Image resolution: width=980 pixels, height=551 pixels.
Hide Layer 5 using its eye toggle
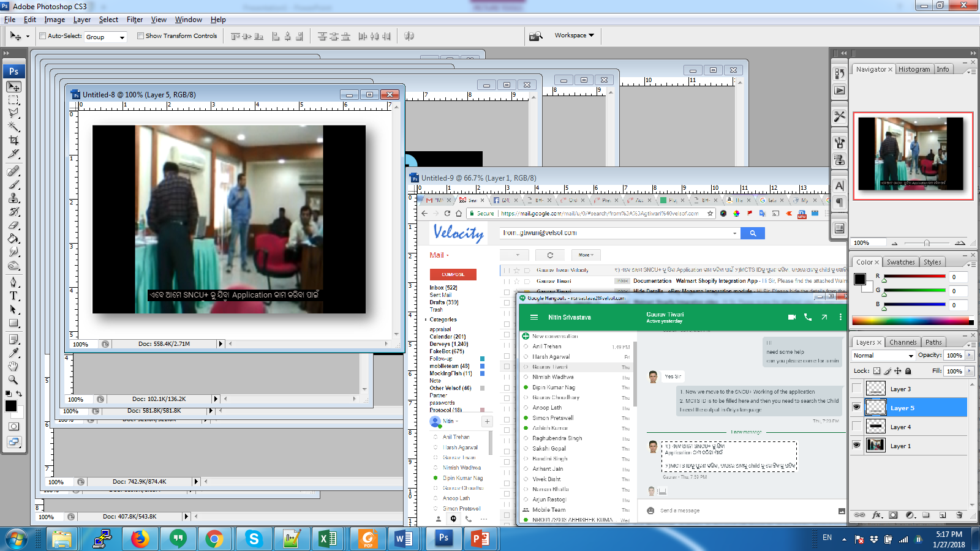pos(856,407)
